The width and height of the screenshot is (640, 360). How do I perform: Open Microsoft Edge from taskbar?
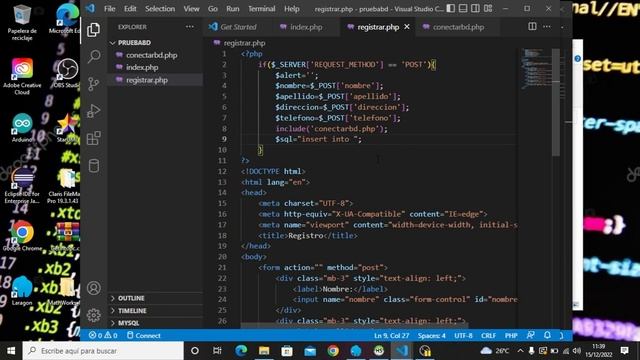tap(241, 351)
